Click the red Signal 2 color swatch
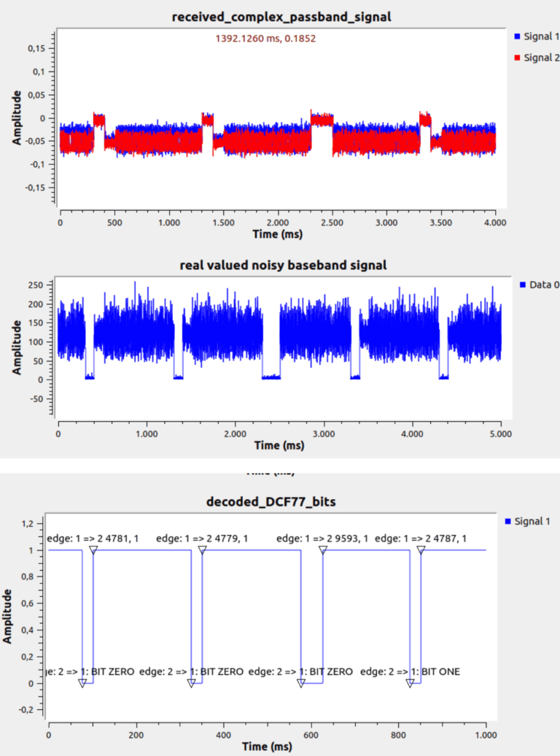 click(517, 57)
